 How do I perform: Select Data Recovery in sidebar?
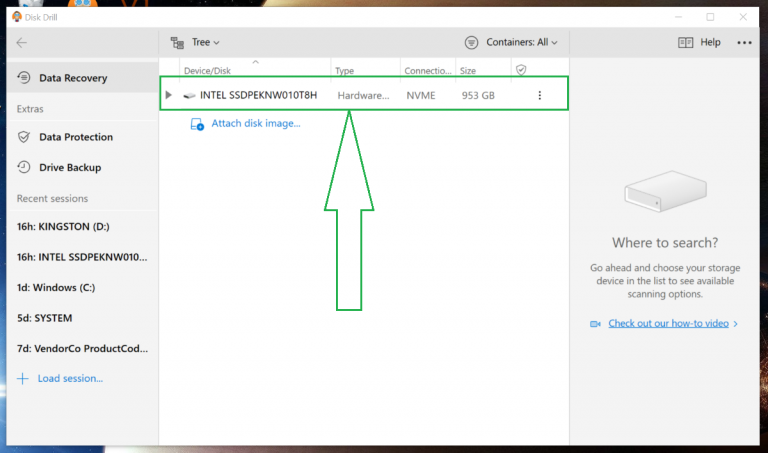pos(72,78)
